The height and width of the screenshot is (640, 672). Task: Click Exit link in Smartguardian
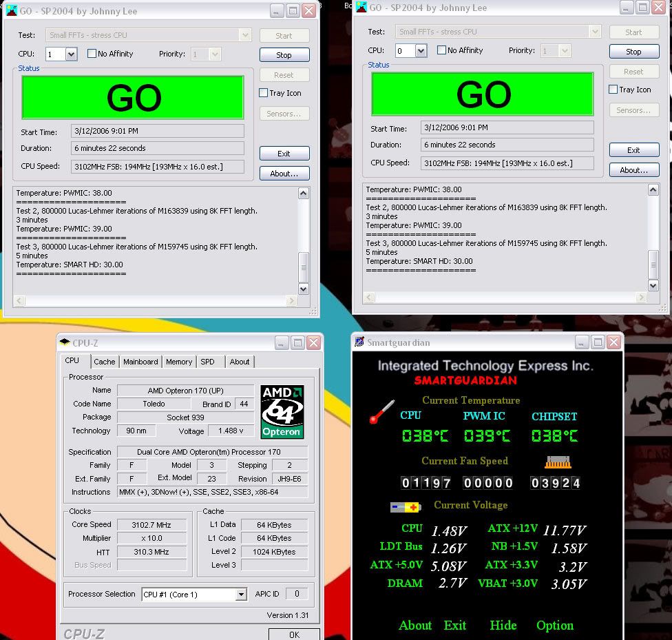(x=454, y=626)
